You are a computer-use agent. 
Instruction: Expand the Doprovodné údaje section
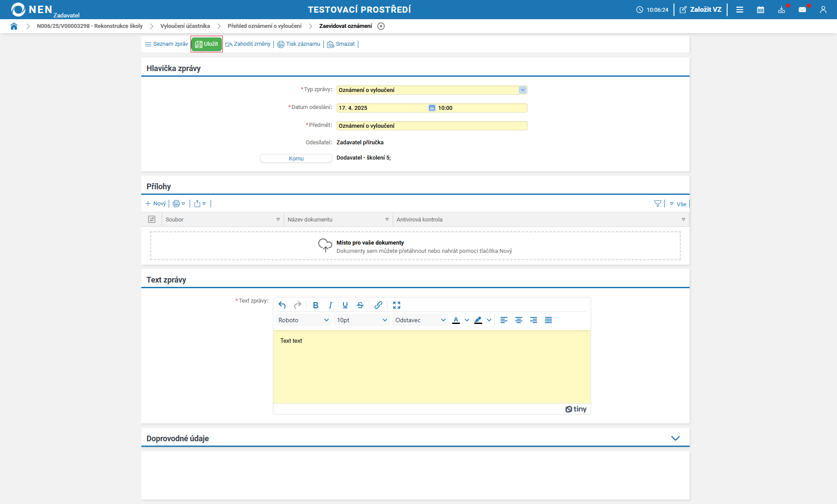tap(675, 438)
